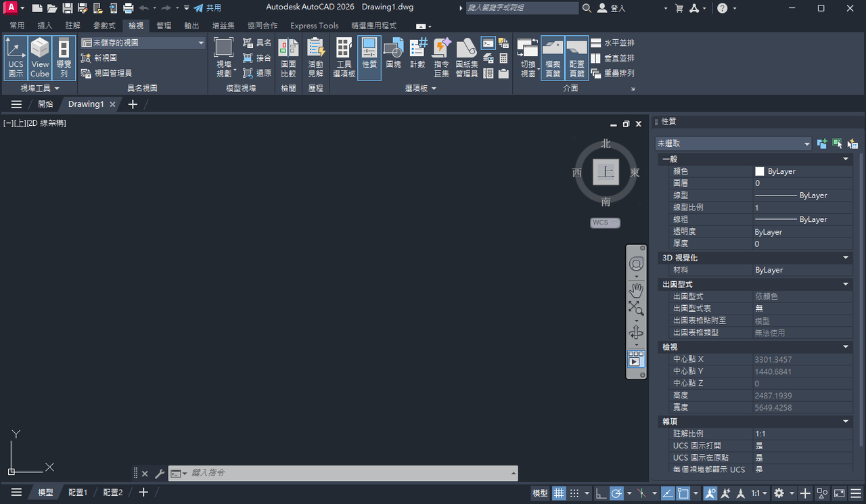This screenshot has height=504, width=866.
Task: Click the 圖面比較 drawing compare icon
Action: pyautogui.click(x=288, y=58)
